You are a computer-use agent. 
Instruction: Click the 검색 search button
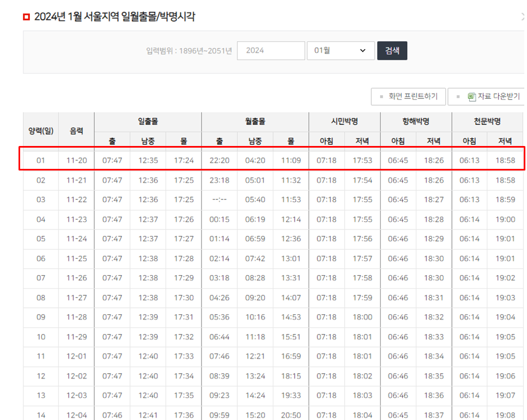392,51
